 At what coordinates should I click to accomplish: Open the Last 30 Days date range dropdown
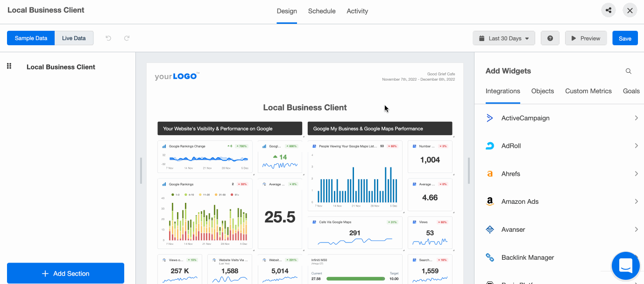click(503, 38)
